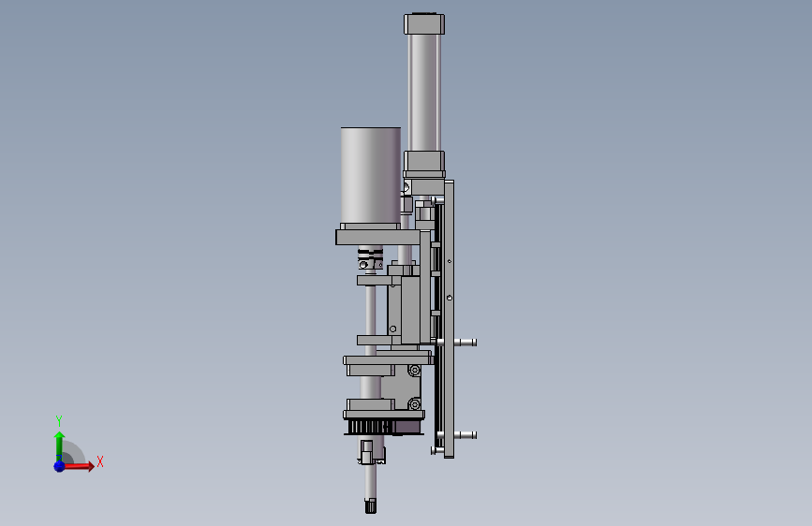
Task: Select the long vertical mounting plate
Action: pos(449,319)
